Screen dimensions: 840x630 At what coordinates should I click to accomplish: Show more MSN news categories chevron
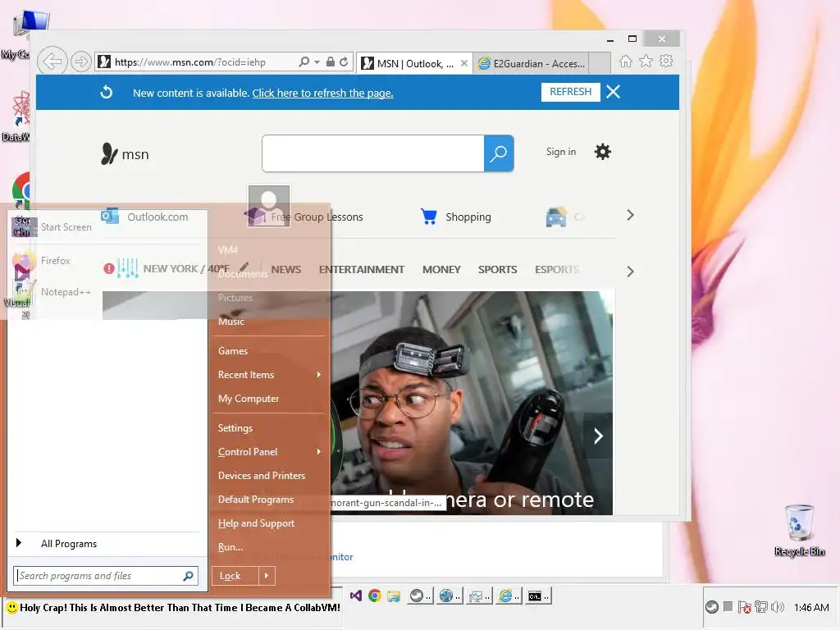pyautogui.click(x=630, y=272)
